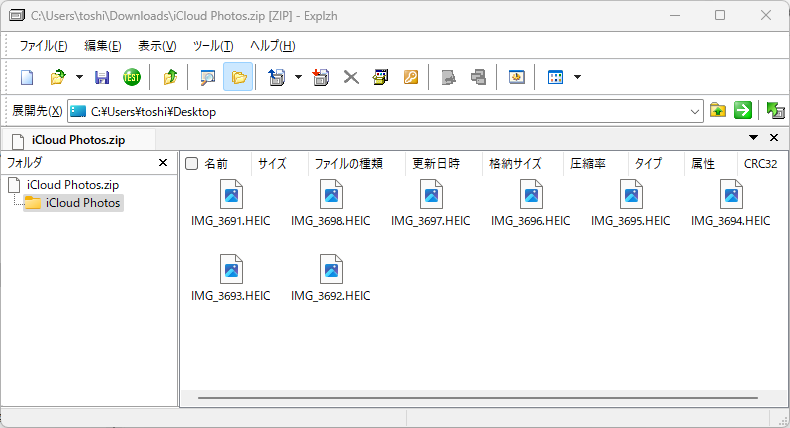790x428 pixels.
Task: Click the add files to archive icon
Action: coord(320,77)
